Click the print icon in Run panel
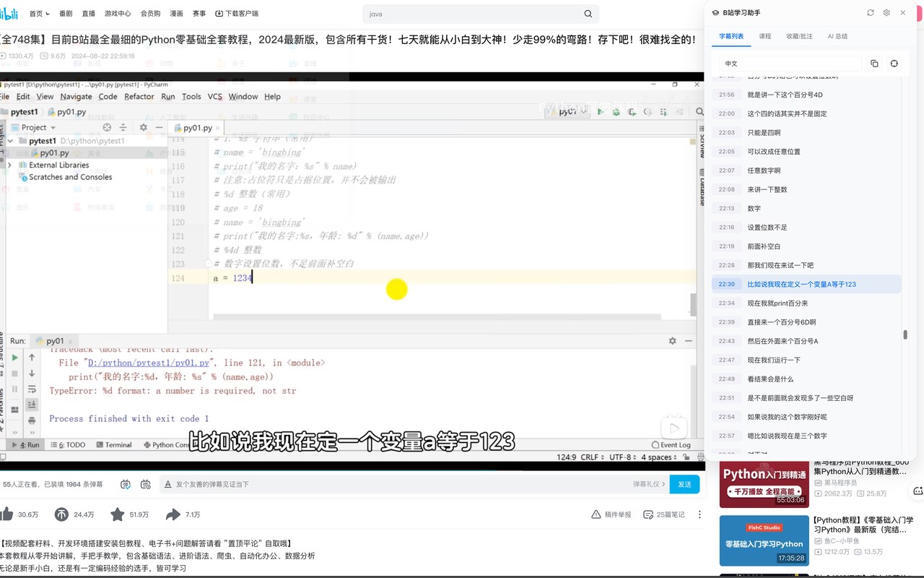Screen dimensions: 924x578 (x=32, y=420)
